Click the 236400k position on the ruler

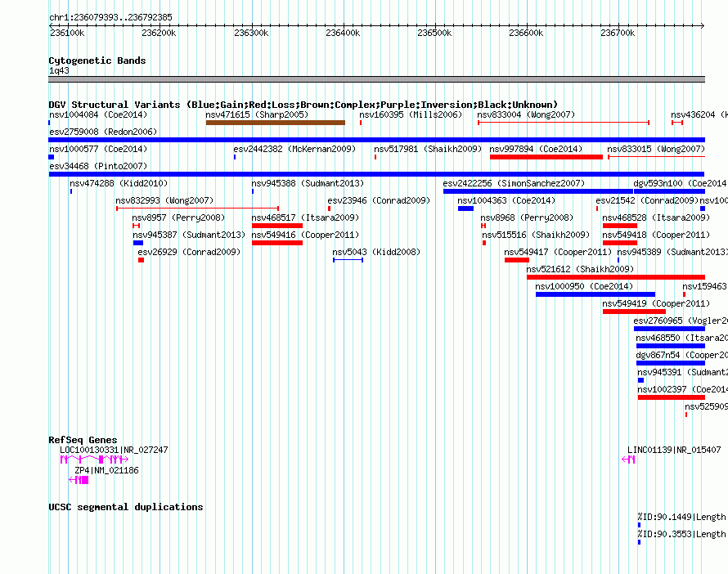pos(343,33)
